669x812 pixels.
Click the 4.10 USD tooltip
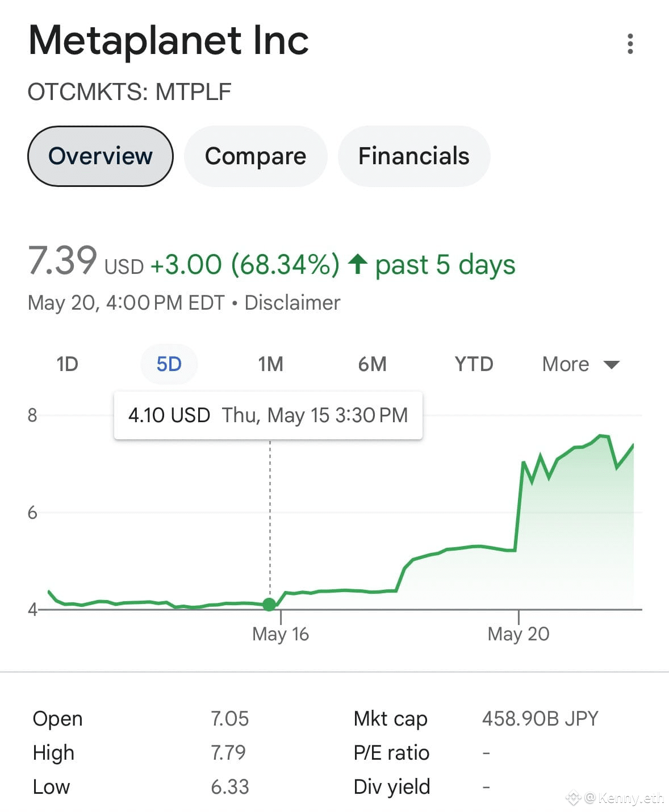pos(268,415)
